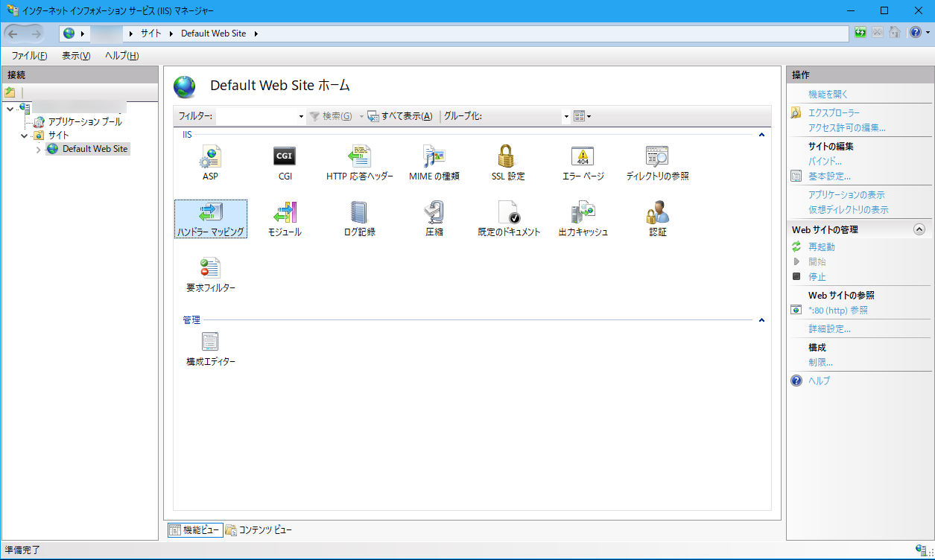Open the ログ記録 feature
Screen dimensions: 935x560
pos(358,217)
